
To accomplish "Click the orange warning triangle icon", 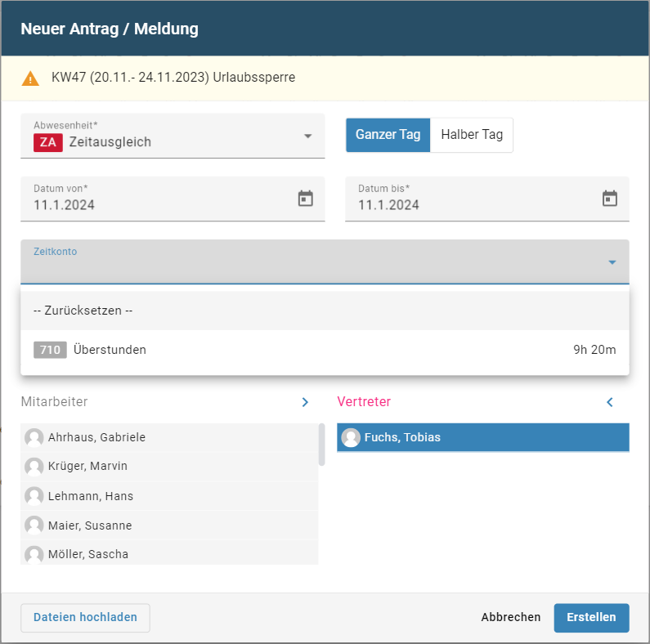I will (30, 78).
